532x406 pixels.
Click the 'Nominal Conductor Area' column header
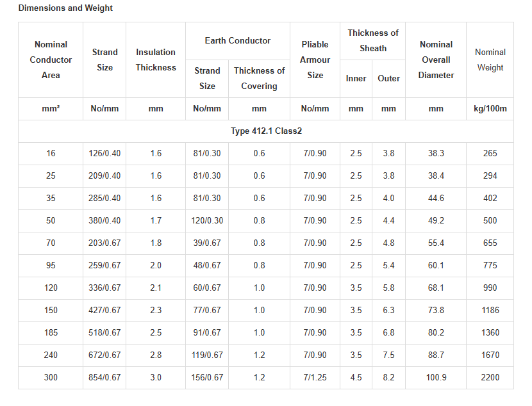pyautogui.click(x=51, y=60)
